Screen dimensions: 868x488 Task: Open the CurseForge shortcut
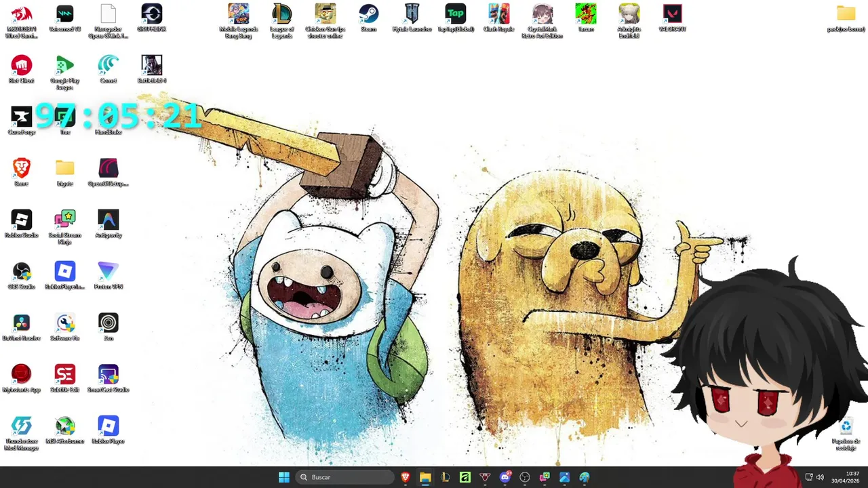(21, 122)
